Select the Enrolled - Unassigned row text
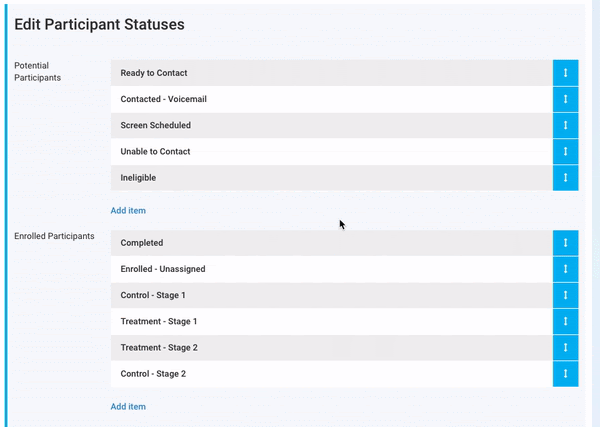Screen dimensions: 600x427 [163, 269]
